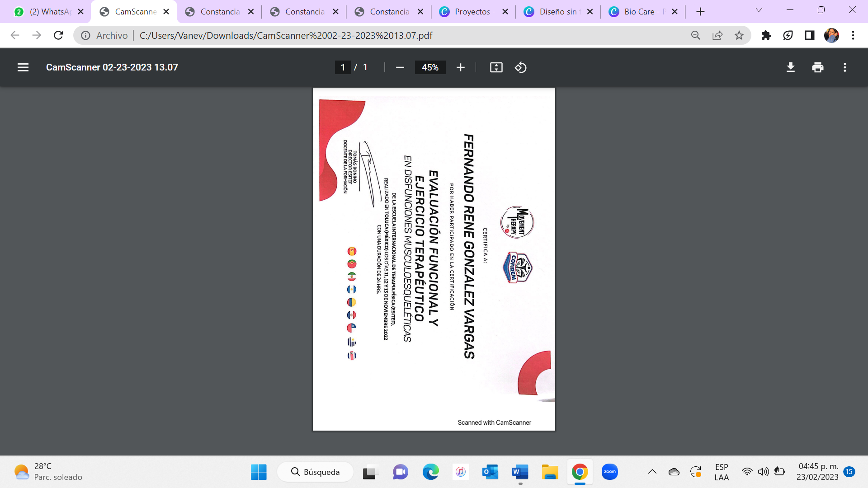The height and width of the screenshot is (488, 868).
Task: Open Zoom app from taskbar
Action: (609, 472)
